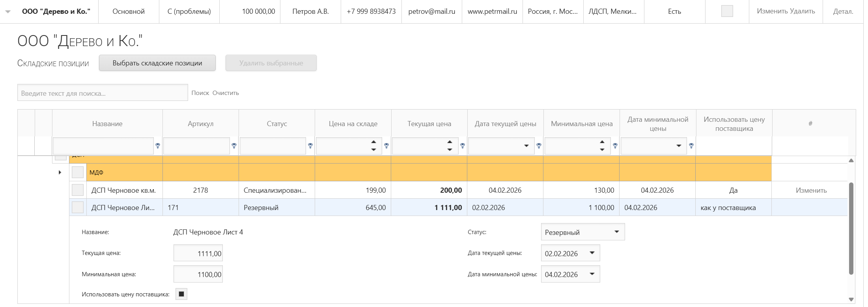This screenshot has width=868, height=307.
Task: Expand the МДФ group row
Action: point(60,173)
